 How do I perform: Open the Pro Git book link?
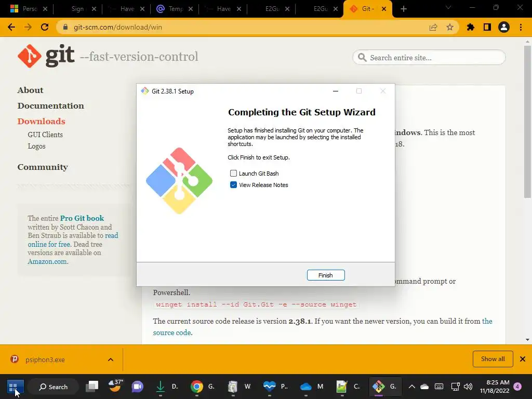coord(82,218)
